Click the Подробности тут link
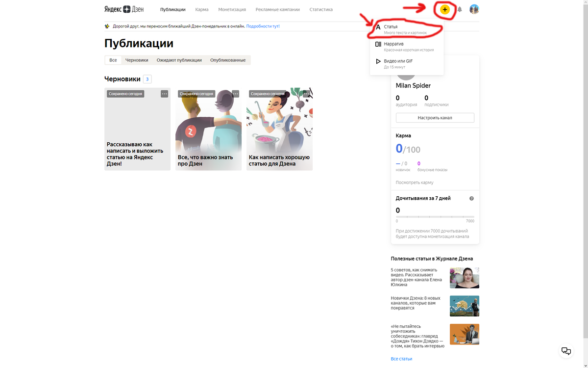Screen dimensions: 588x368 (263, 26)
